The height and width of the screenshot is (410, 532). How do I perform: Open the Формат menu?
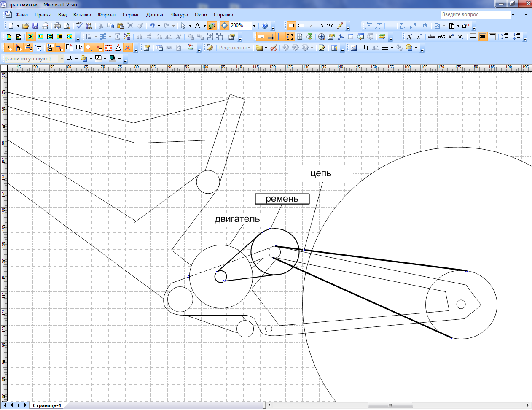[107, 15]
